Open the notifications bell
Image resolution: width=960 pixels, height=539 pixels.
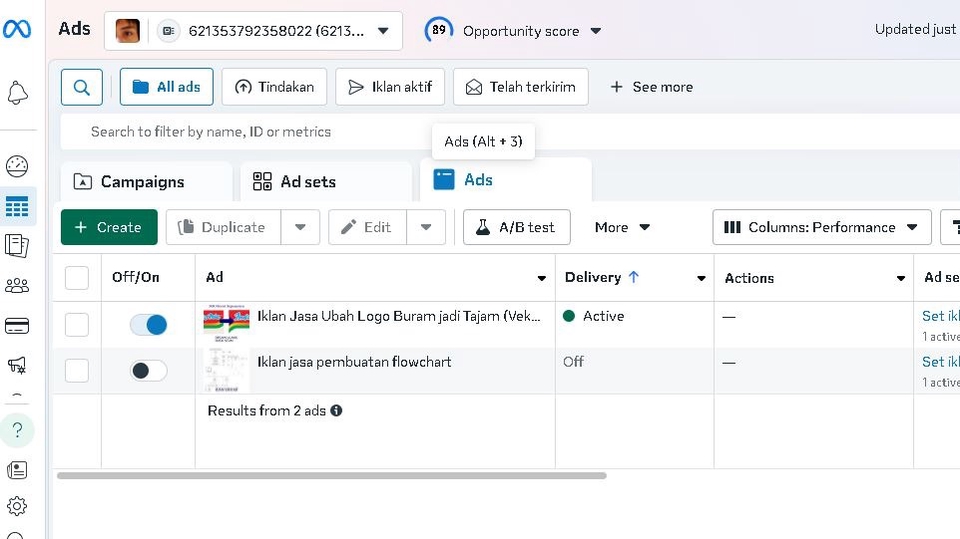[x=17, y=93]
